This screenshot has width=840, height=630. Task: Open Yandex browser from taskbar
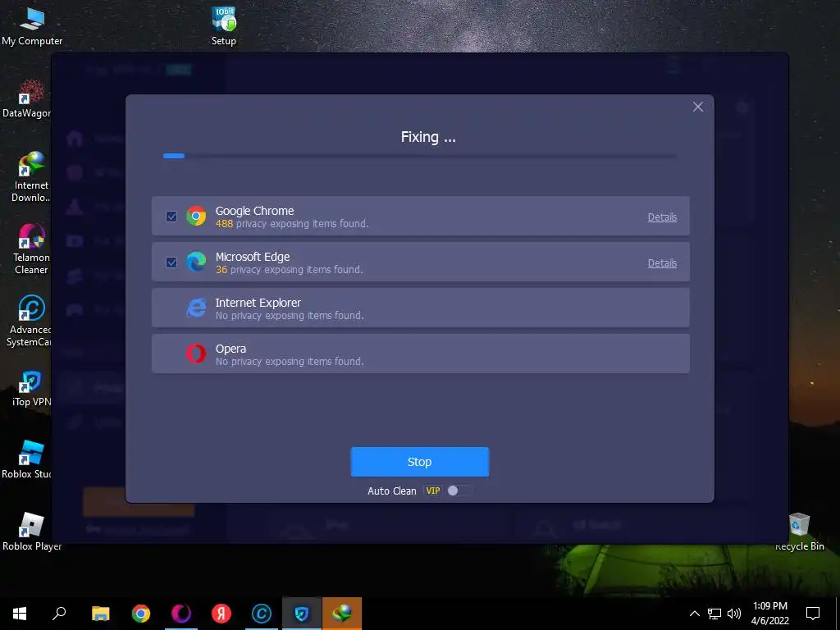coord(221,614)
